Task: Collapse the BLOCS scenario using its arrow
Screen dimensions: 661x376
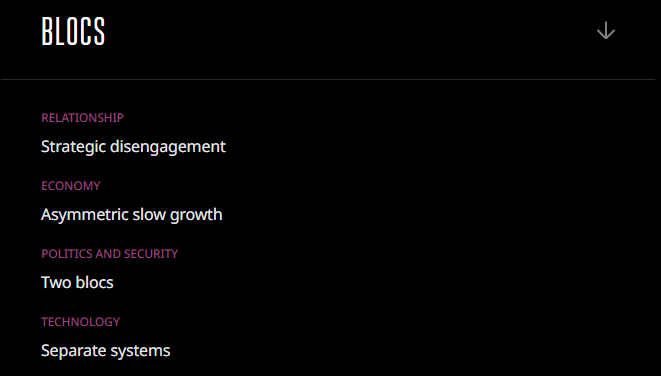Action: [x=606, y=31]
